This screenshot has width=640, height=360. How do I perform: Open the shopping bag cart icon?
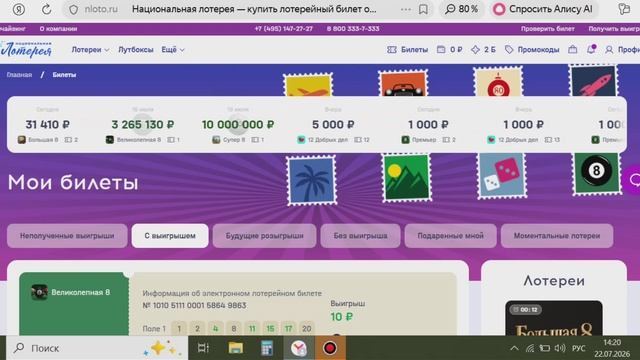click(x=573, y=49)
